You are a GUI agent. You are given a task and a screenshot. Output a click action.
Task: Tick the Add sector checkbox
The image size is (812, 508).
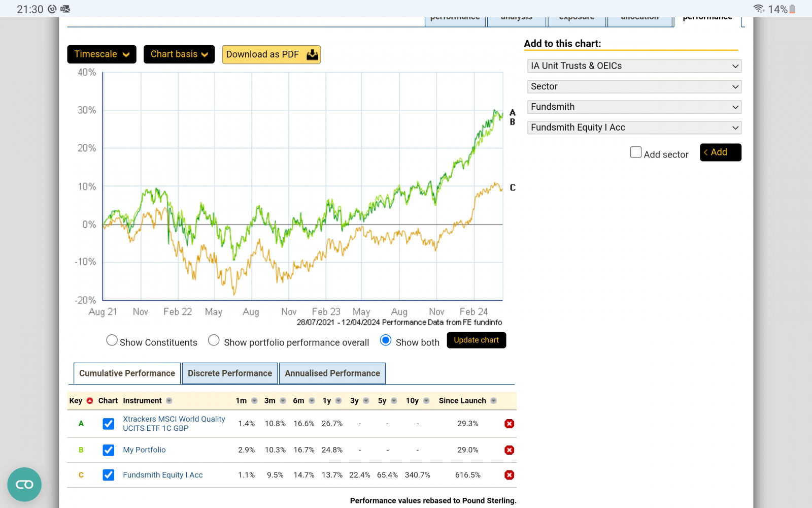635,152
